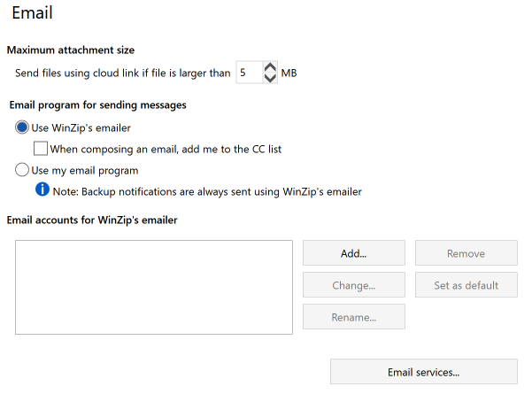This screenshot has height=402, width=532.
Task: Click the Change... account button
Action: (354, 285)
